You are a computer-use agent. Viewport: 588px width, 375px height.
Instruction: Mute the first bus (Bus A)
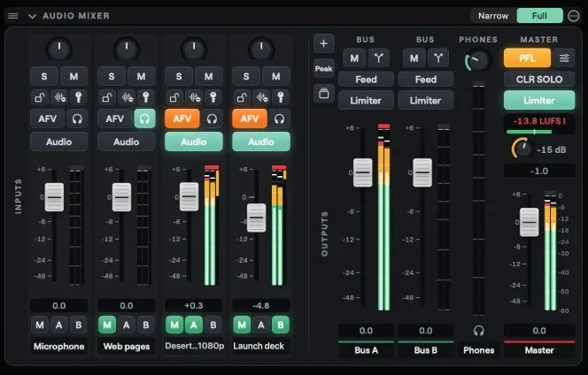tap(354, 58)
